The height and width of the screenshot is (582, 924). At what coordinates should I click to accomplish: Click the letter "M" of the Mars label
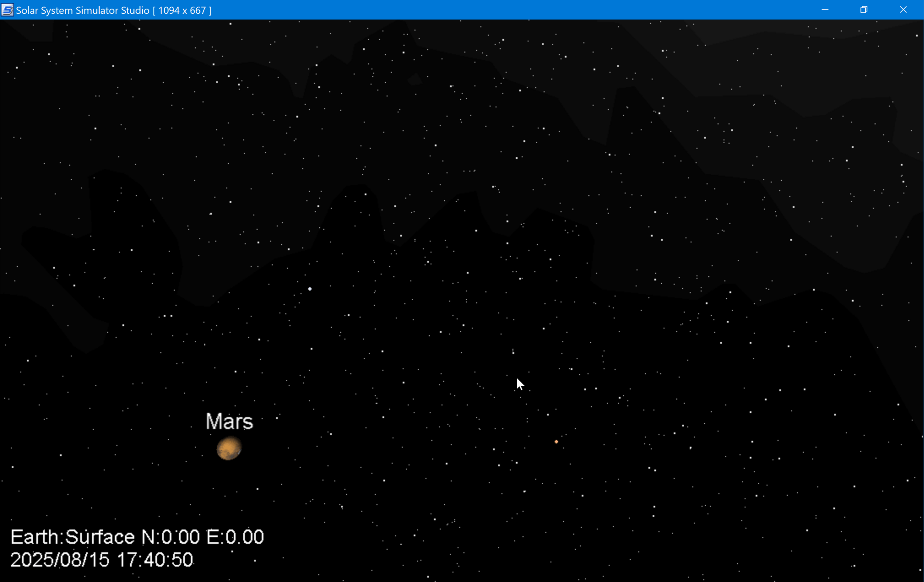(x=214, y=421)
